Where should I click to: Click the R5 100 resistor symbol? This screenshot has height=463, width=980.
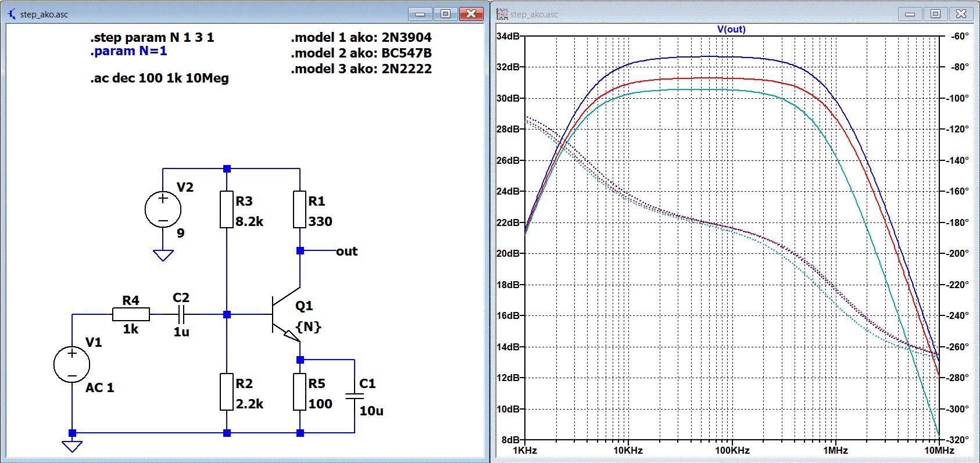(x=299, y=392)
